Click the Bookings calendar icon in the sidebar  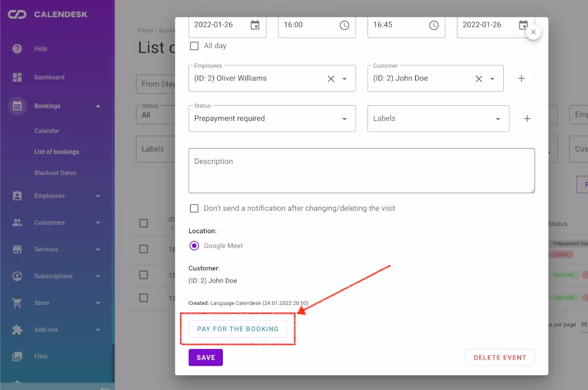coord(18,106)
